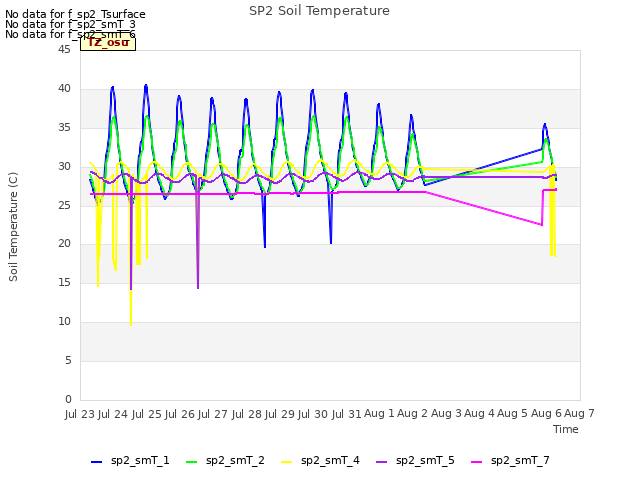Image resolution: width=640 pixels, height=480 pixels.
Task: Toggle sp2_smT_7 series in the legend
Action: 510,461
